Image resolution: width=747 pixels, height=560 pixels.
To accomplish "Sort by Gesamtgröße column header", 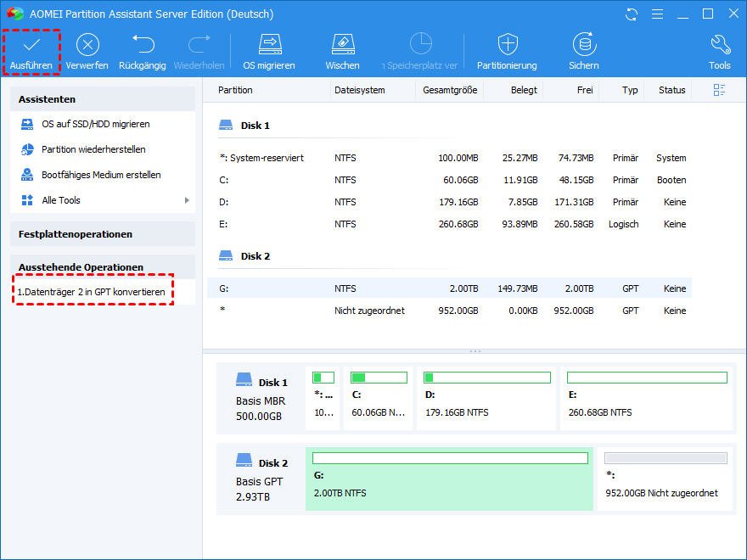I will [449, 90].
